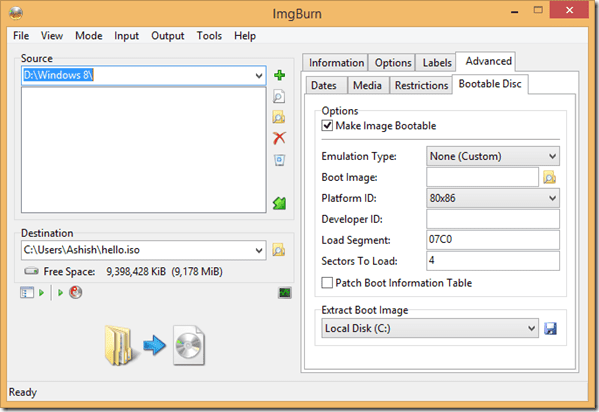Click the green plus browse-for-file icon

point(279,75)
